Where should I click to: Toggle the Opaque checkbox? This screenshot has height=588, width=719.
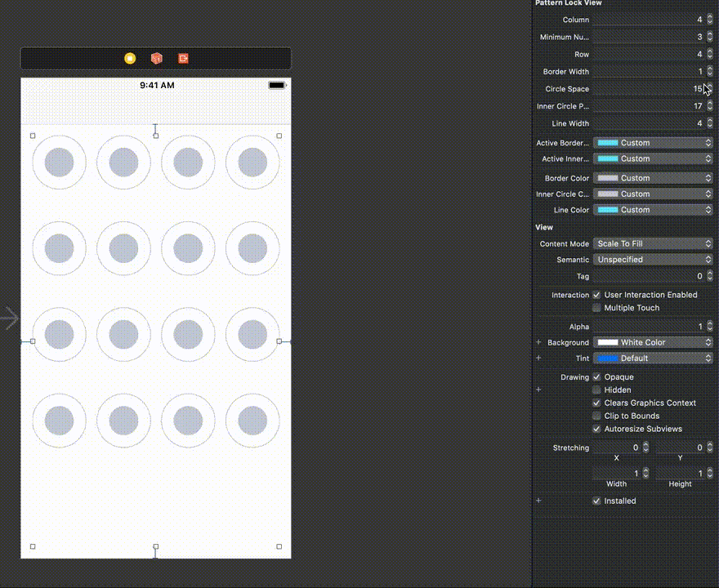tap(596, 376)
